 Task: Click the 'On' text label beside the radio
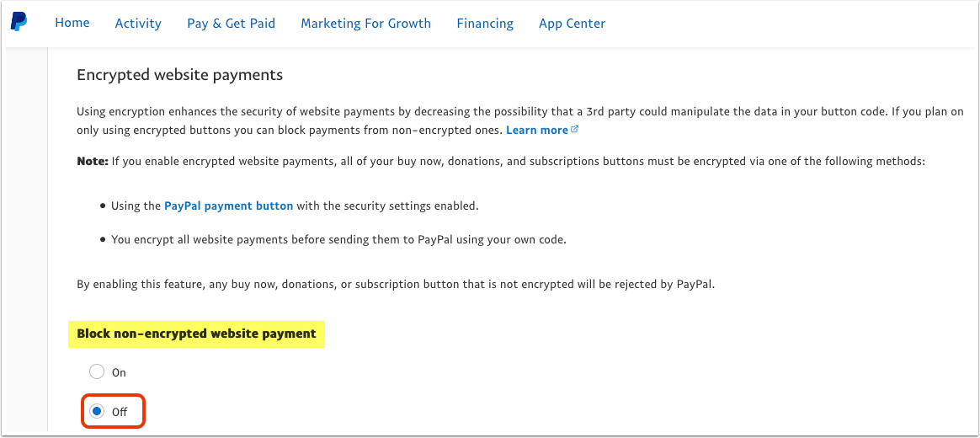pyautogui.click(x=119, y=373)
